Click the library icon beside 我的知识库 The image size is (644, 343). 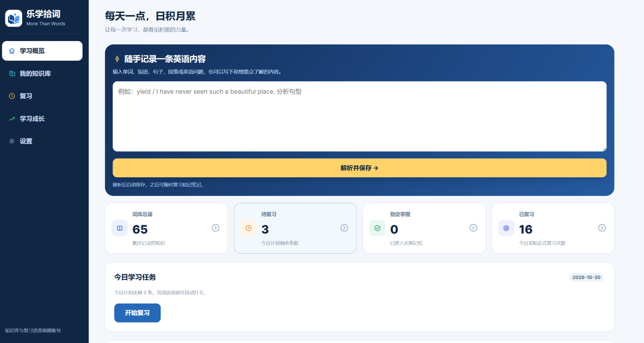point(12,73)
